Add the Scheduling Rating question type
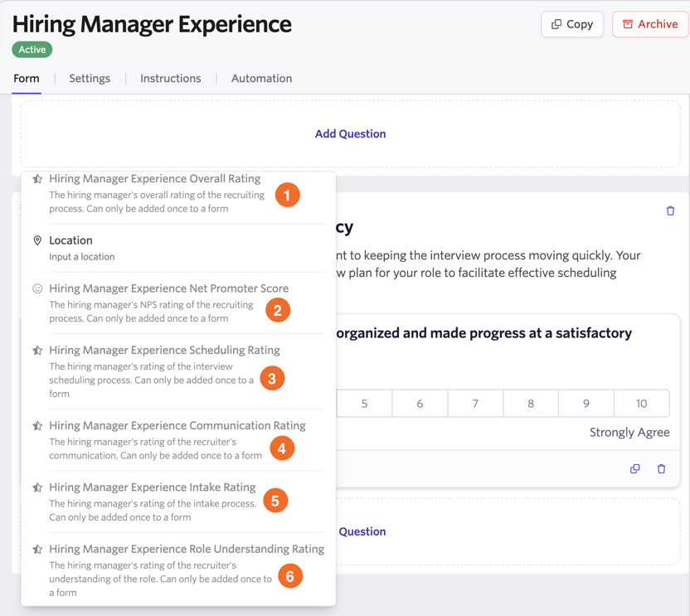The image size is (690, 616). 178,371
